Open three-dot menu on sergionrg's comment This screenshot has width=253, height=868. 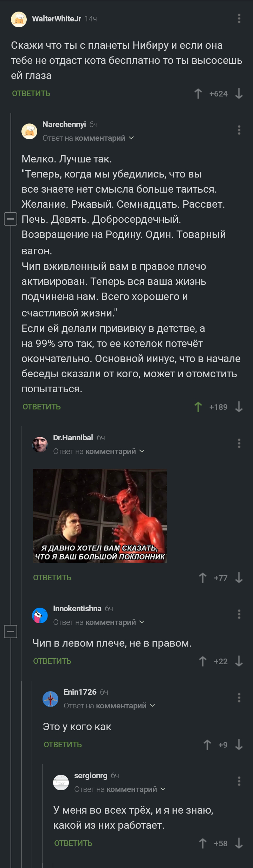[239, 781]
